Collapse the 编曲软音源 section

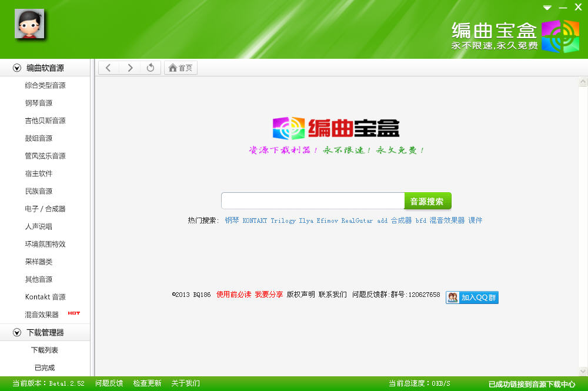point(17,68)
